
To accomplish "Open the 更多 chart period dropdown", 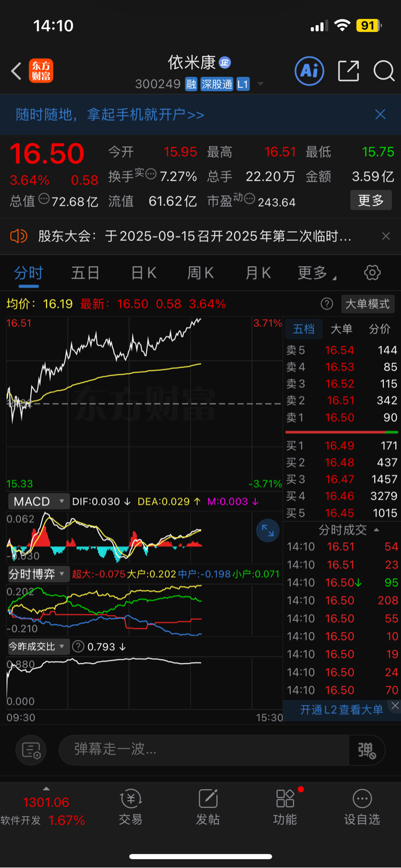I will point(316,273).
